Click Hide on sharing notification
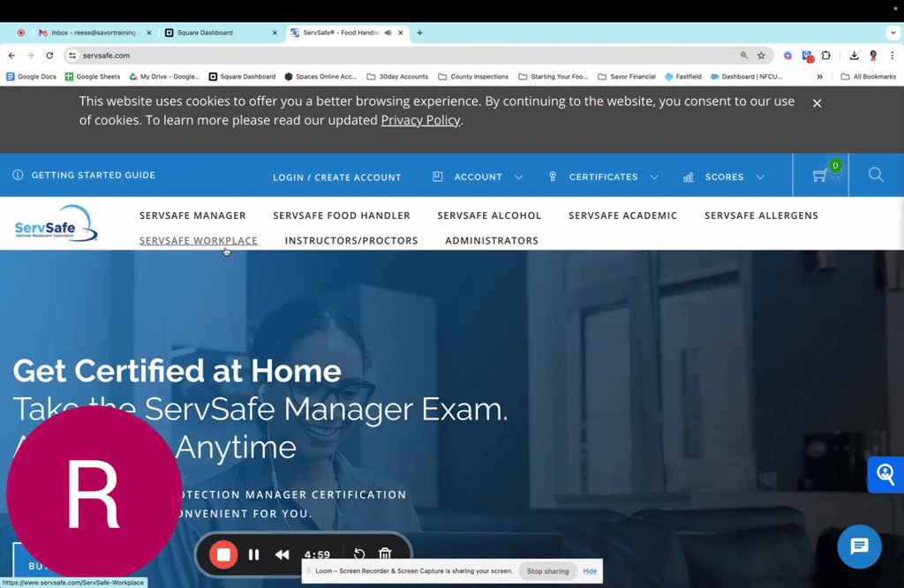This screenshot has height=588, width=904. 589,571
